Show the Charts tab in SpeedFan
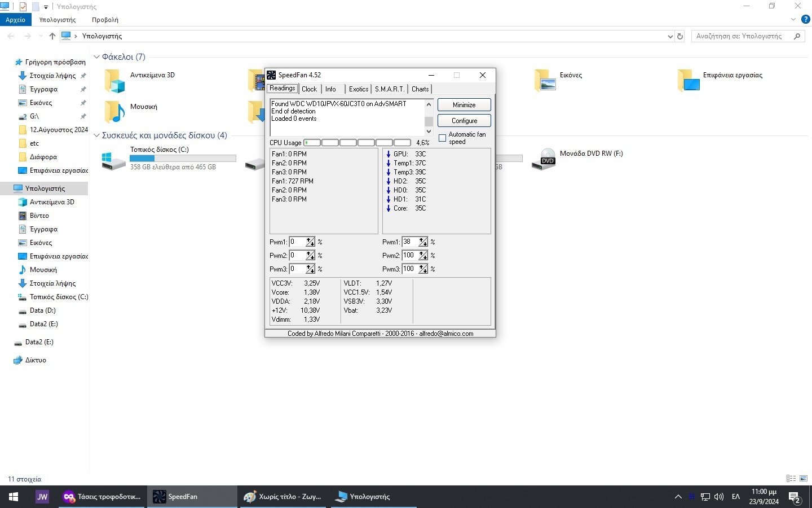 coord(420,89)
